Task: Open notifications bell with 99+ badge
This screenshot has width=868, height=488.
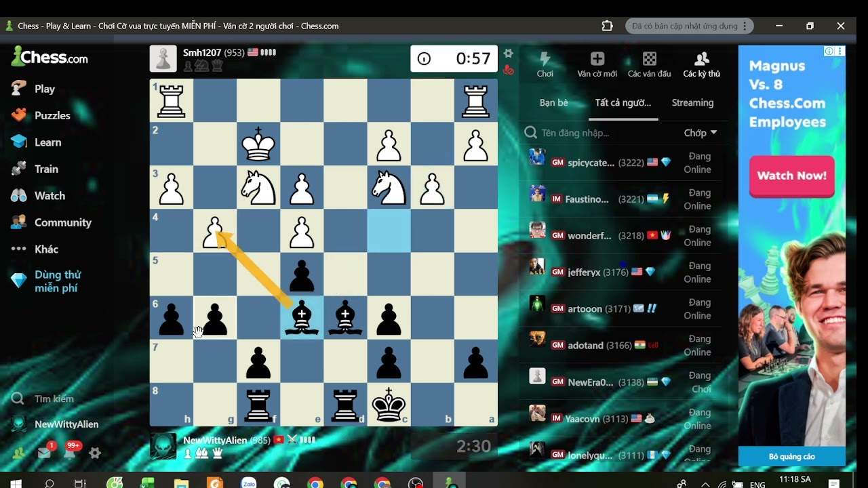Action: (x=71, y=452)
